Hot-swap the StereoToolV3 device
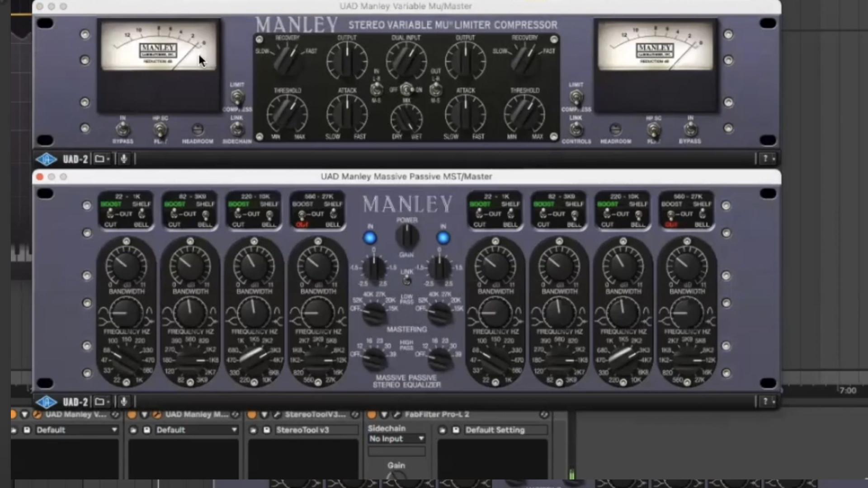The height and width of the screenshot is (488, 868). pos(355,414)
